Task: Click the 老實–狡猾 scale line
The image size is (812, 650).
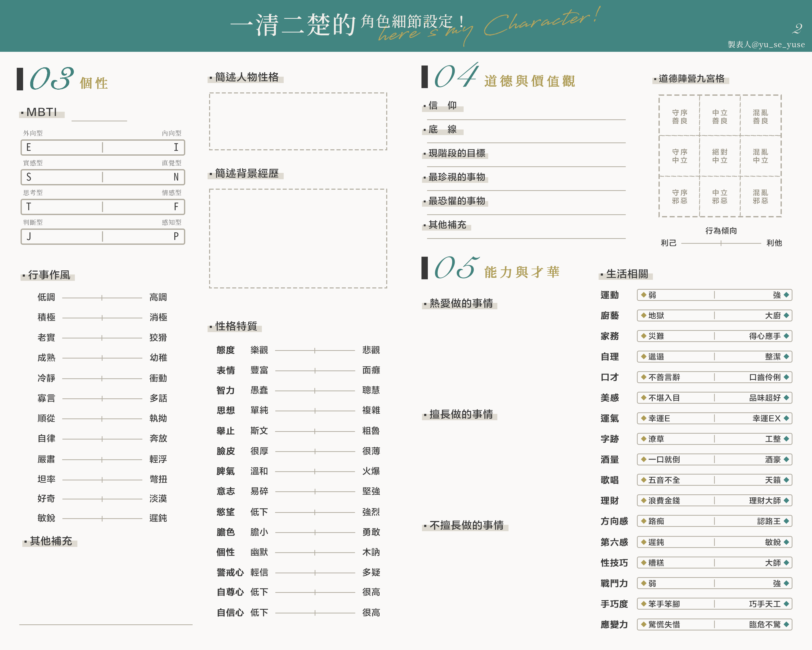Action: [x=102, y=338]
